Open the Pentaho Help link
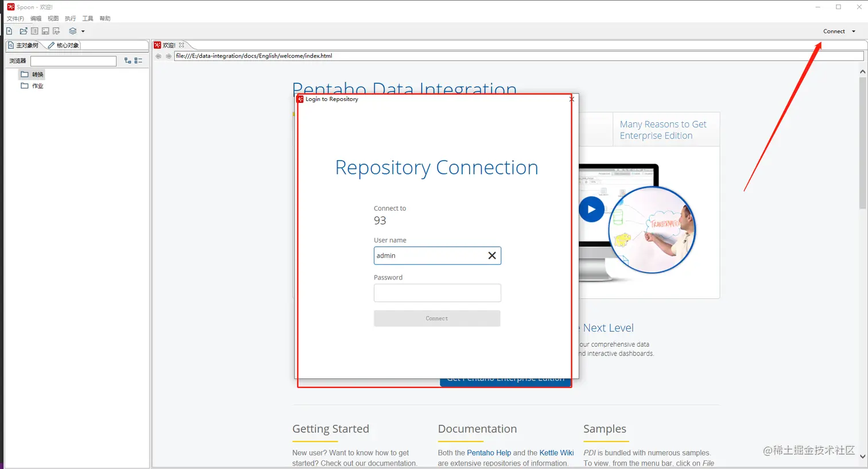The width and height of the screenshot is (868, 469). (489, 453)
